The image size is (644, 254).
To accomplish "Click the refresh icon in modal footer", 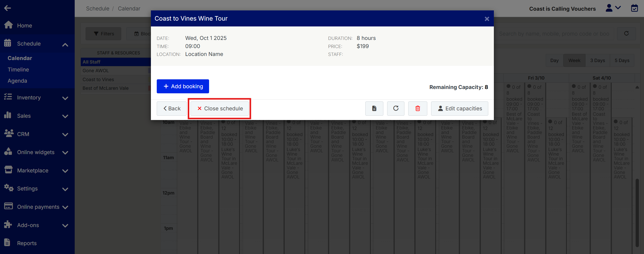I will pyautogui.click(x=396, y=109).
